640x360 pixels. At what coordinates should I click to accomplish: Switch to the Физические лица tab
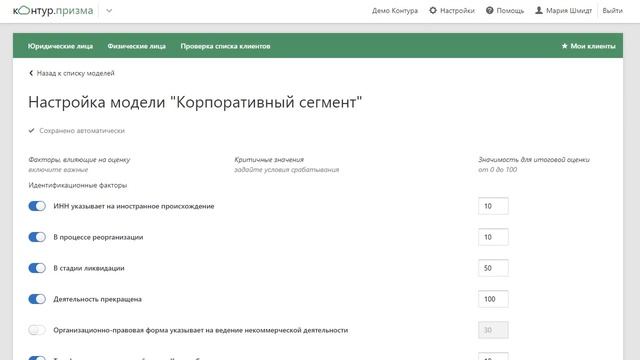(136, 46)
